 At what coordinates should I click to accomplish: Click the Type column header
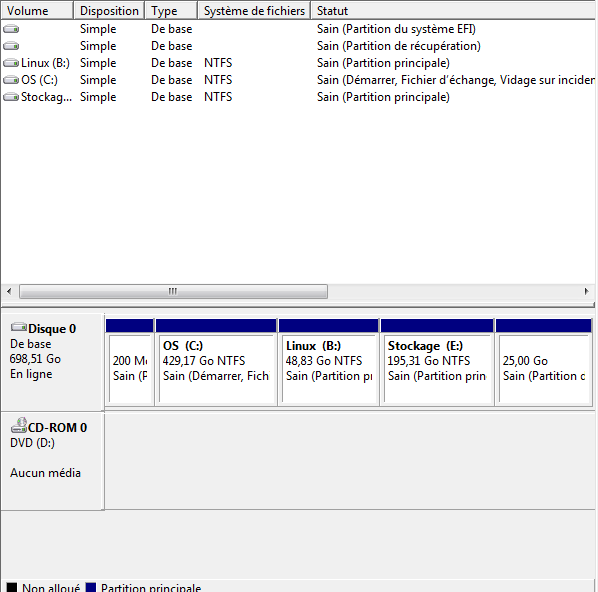[x=171, y=11]
